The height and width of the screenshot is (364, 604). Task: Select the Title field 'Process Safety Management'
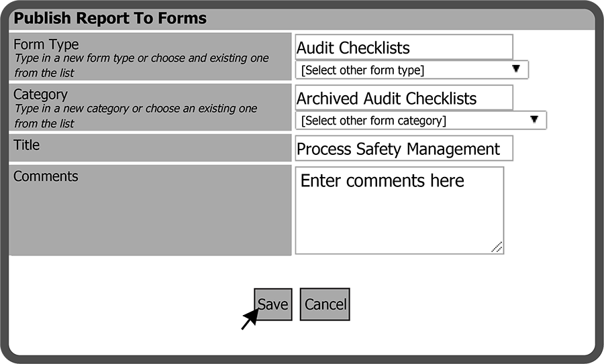click(403, 149)
